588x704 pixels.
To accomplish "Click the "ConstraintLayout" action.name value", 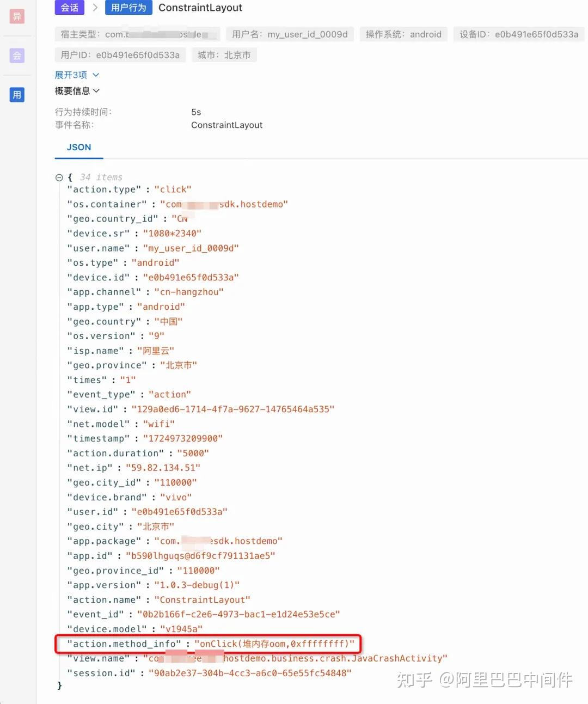I will (x=203, y=600).
